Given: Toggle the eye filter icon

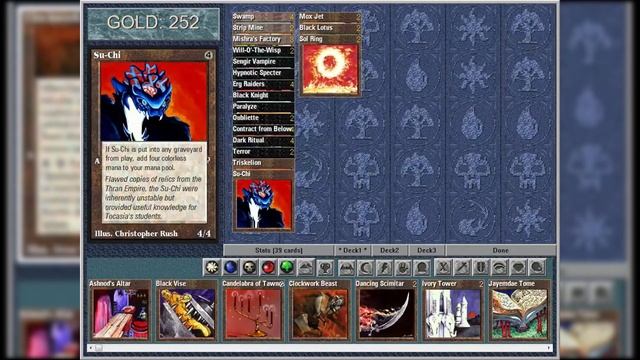Looking at the screenshot, I should pyautogui.click(x=499, y=268).
